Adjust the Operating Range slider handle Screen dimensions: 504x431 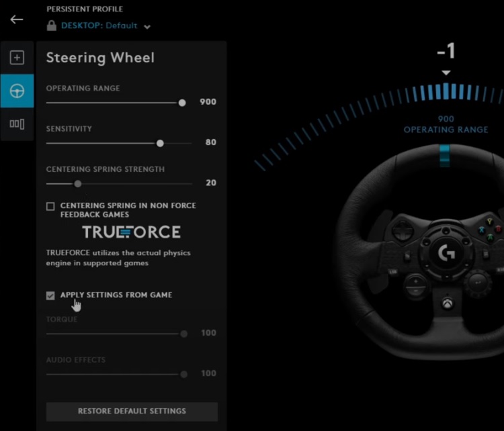click(x=182, y=103)
